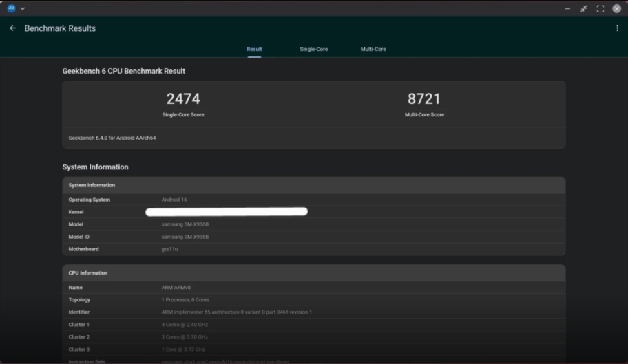
Task: Click the Operating System row label
Action: [x=90, y=200]
